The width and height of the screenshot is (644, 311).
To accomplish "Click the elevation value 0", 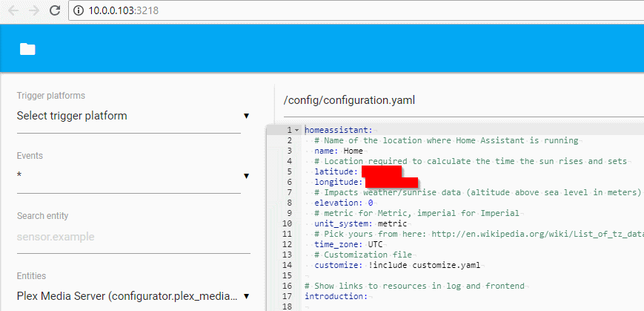I will pyautogui.click(x=370, y=203).
